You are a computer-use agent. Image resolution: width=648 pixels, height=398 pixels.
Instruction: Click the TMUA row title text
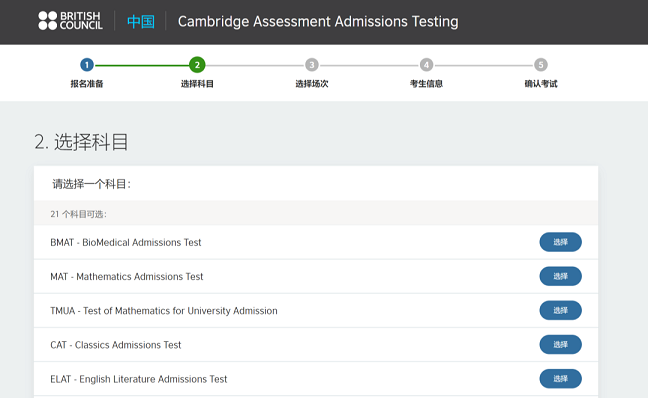(x=164, y=311)
